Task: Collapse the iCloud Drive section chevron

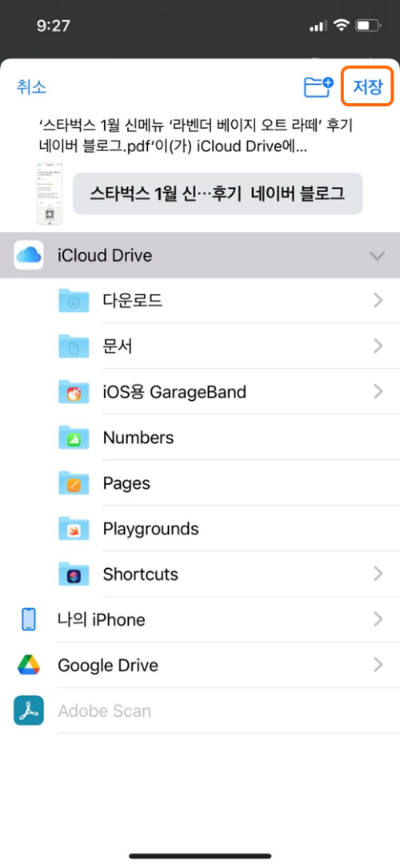Action: pos(377,256)
